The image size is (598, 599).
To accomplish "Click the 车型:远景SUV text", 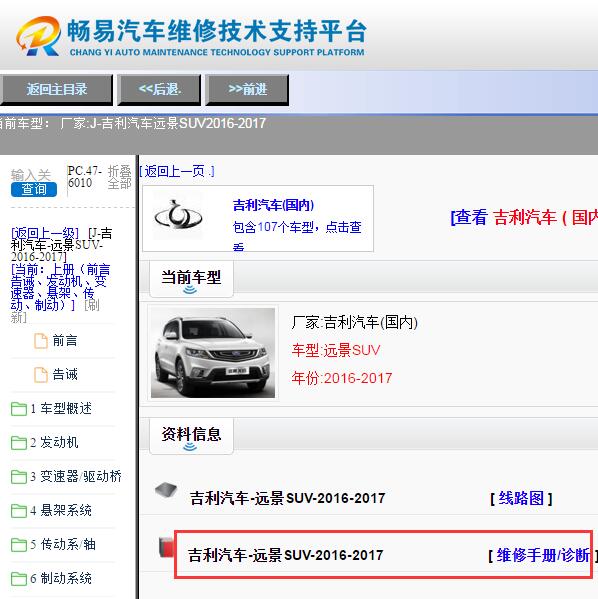I will (336, 350).
